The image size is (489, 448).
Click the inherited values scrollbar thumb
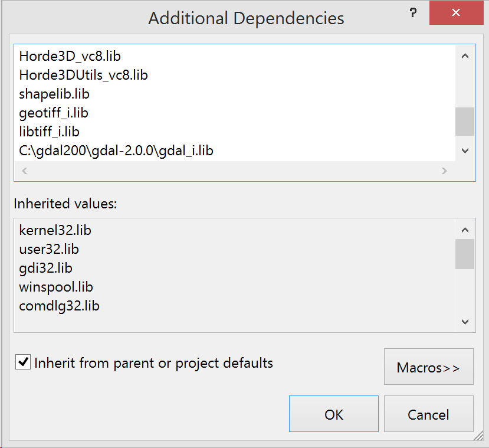click(465, 254)
